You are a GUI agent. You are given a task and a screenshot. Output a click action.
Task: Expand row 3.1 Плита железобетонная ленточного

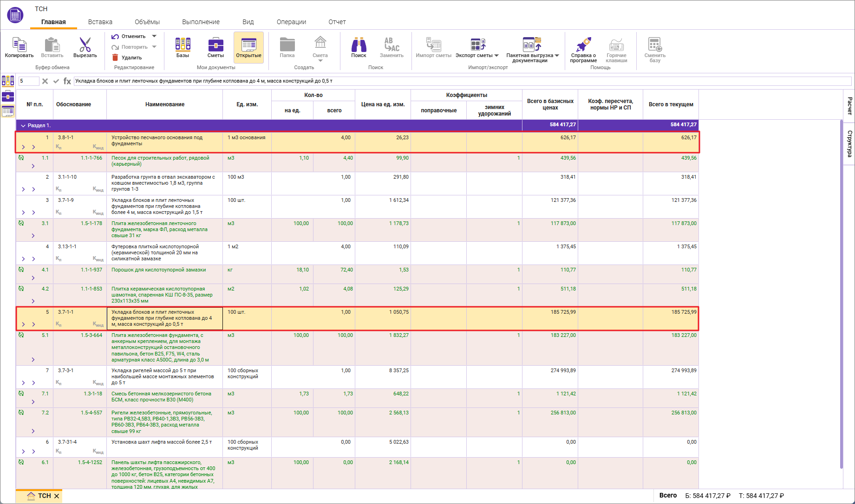(x=33, y=236)
